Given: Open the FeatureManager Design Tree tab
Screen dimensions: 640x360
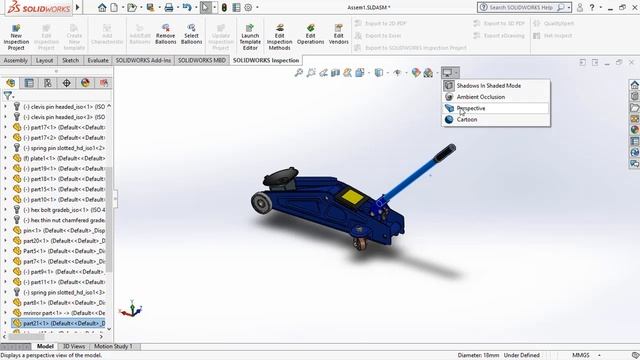Looking at the screenshot, I should click(x=11, y=83).
